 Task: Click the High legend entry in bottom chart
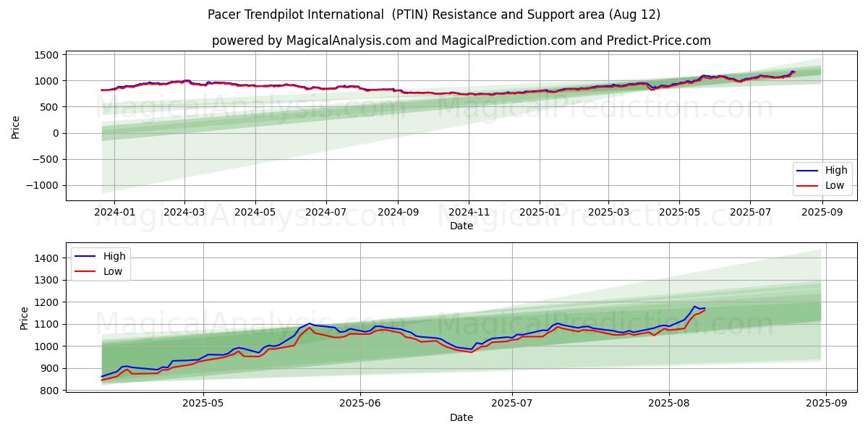point(100,256)
